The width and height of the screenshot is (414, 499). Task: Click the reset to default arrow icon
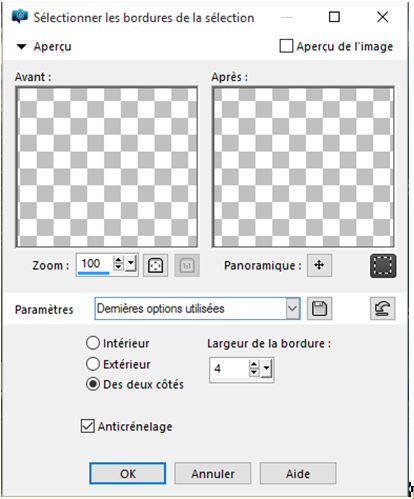[x=383, y=308]
